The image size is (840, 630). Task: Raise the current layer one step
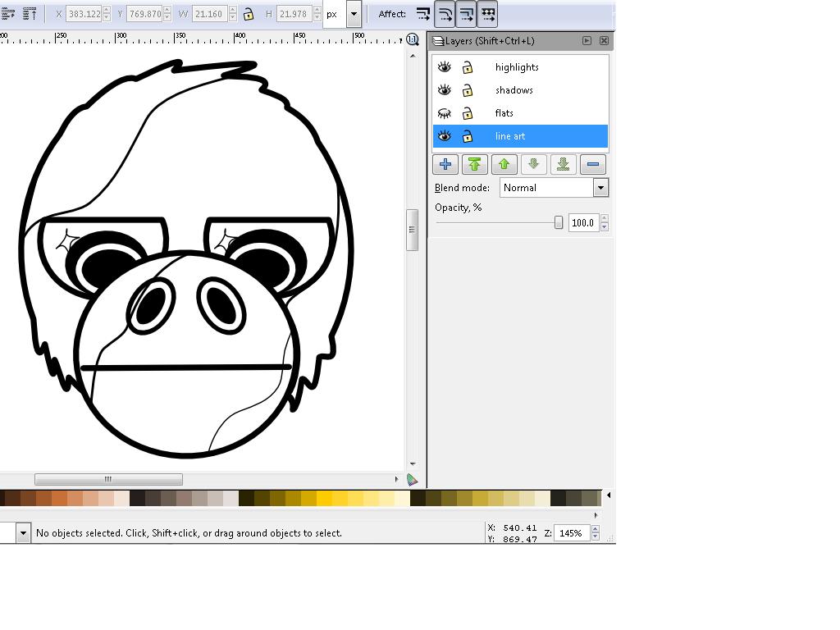pyautogui.click(x=504, y=164)
